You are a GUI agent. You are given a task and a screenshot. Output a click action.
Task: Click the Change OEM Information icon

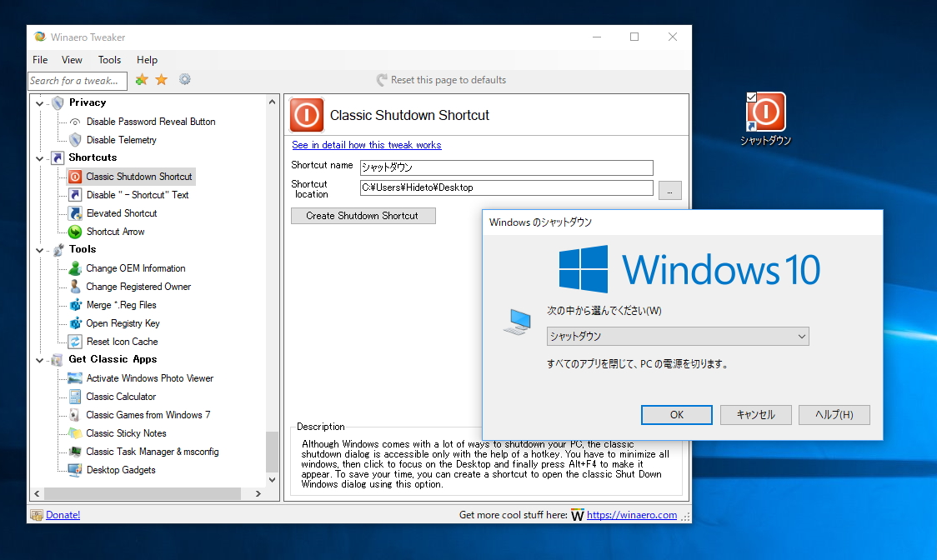coord(75,268)
